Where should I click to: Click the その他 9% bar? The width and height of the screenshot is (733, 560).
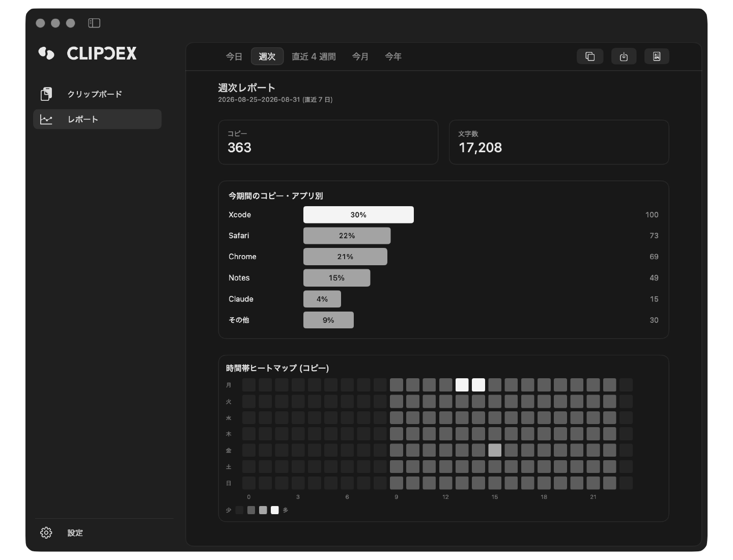[x=328, y=320]
